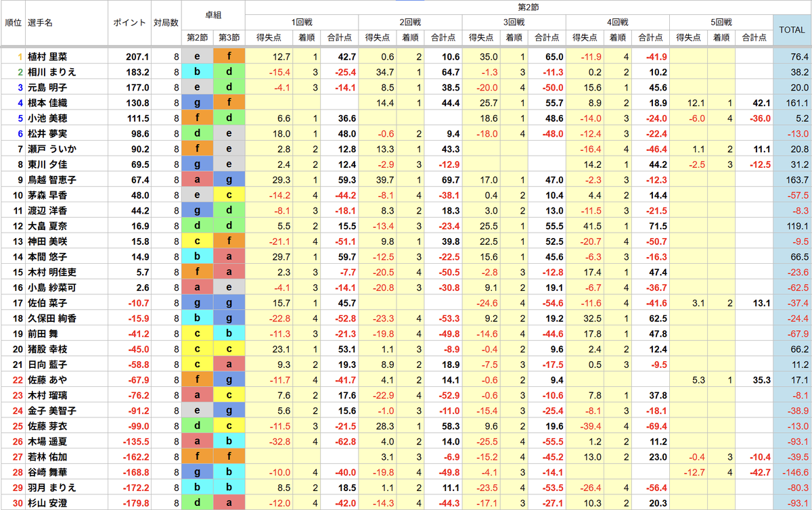
Task: Select player name 渡辺 洋香
Action: click(47, 210)
